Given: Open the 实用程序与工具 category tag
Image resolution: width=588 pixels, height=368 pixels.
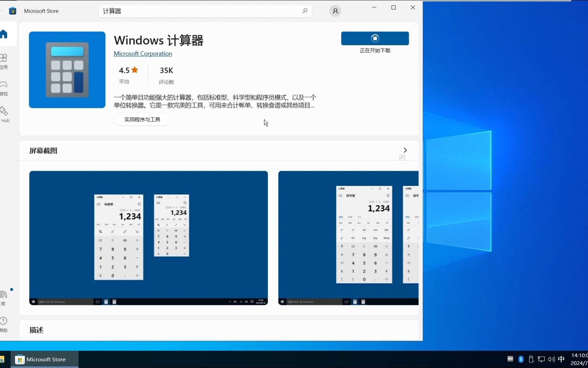Looking at the screenshot, I should (x=142, y=119).
